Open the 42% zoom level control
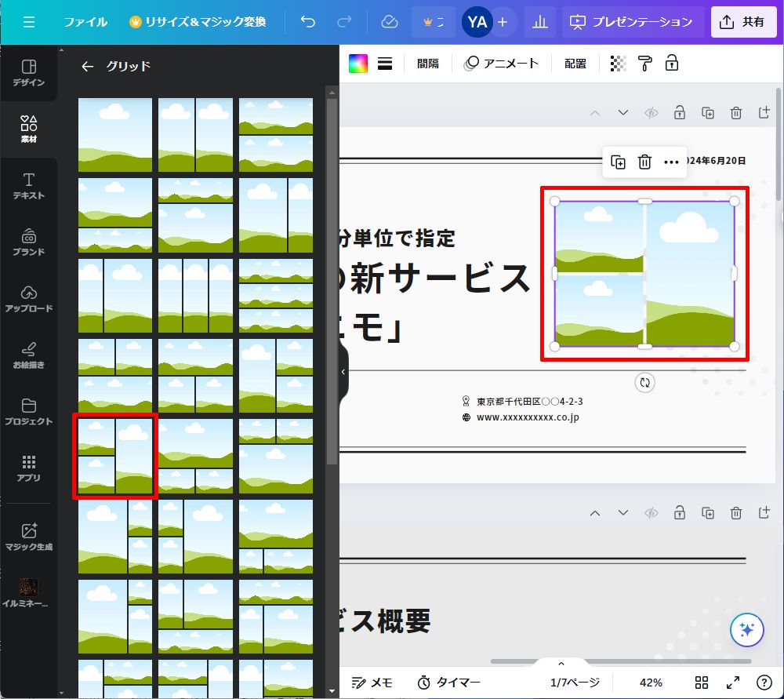Screen dimensions: 784x699 pos(651,683)
